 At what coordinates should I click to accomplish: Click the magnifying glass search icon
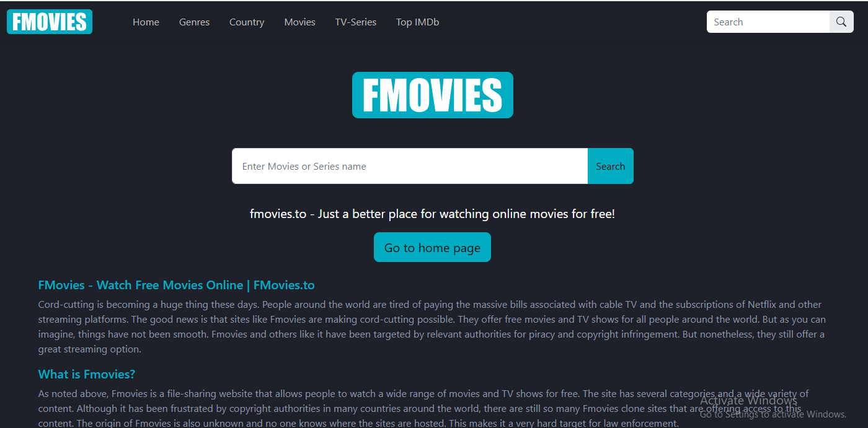coord(841,22)
